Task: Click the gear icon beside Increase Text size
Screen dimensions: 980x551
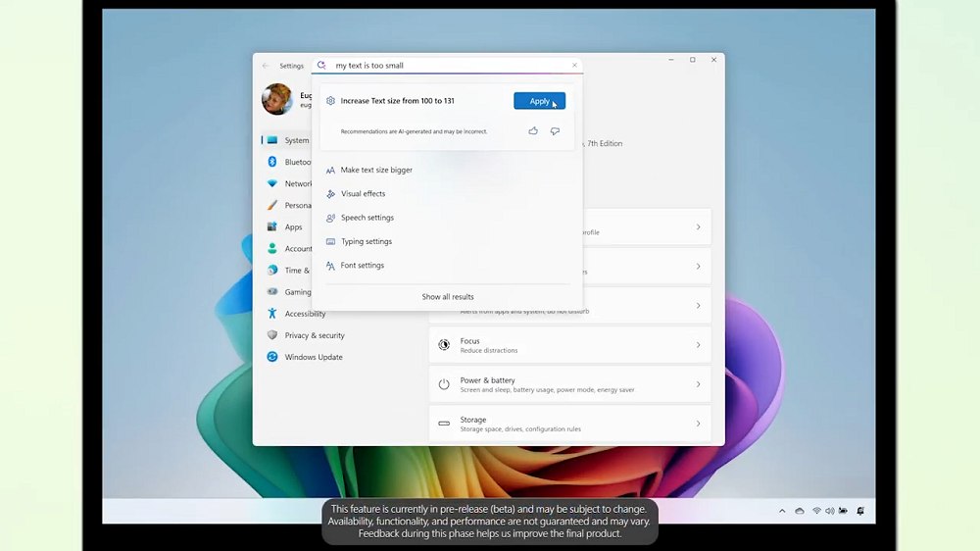Action: pyautogui.click(x=330, y=101)
